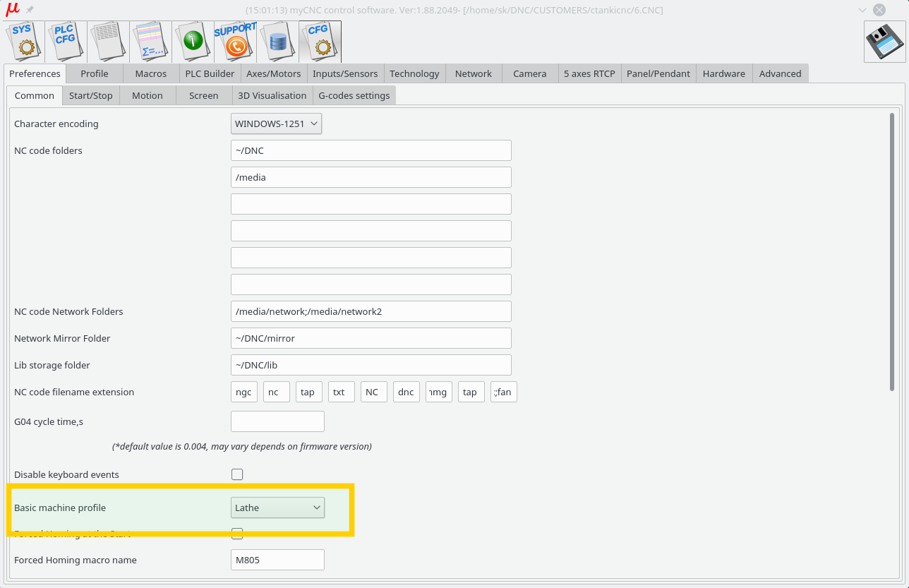Open the sigma report table icon

pos(151,41)
